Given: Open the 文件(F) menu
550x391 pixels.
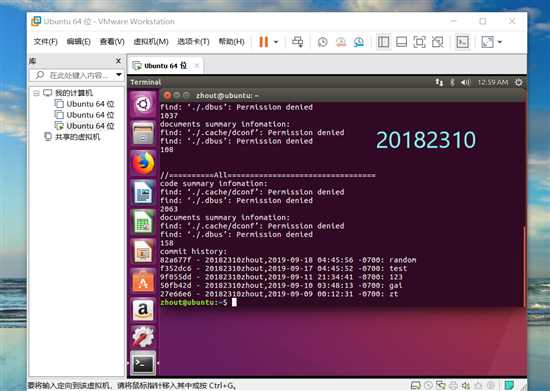Looking at the screenshot, I should [x=46, y=42].
